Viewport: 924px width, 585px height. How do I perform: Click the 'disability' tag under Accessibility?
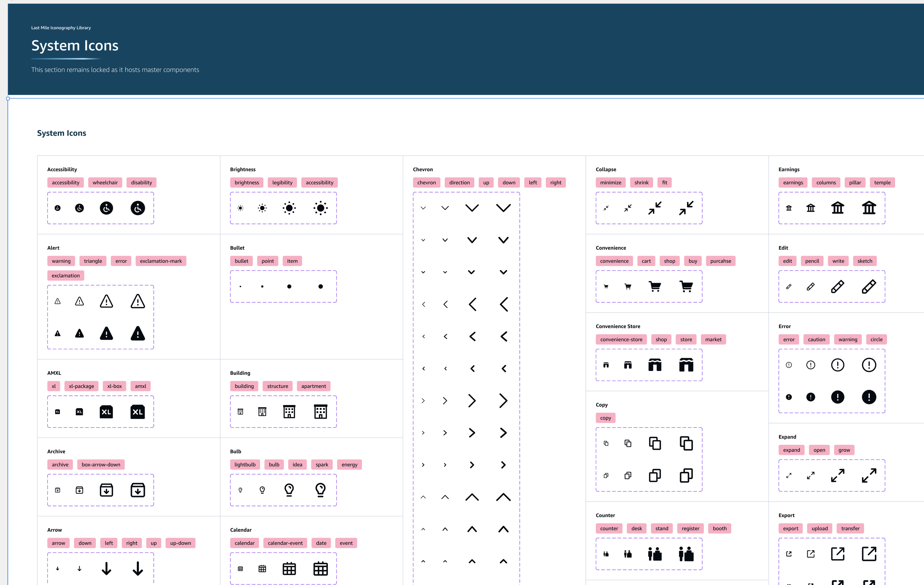pos(142,183)
